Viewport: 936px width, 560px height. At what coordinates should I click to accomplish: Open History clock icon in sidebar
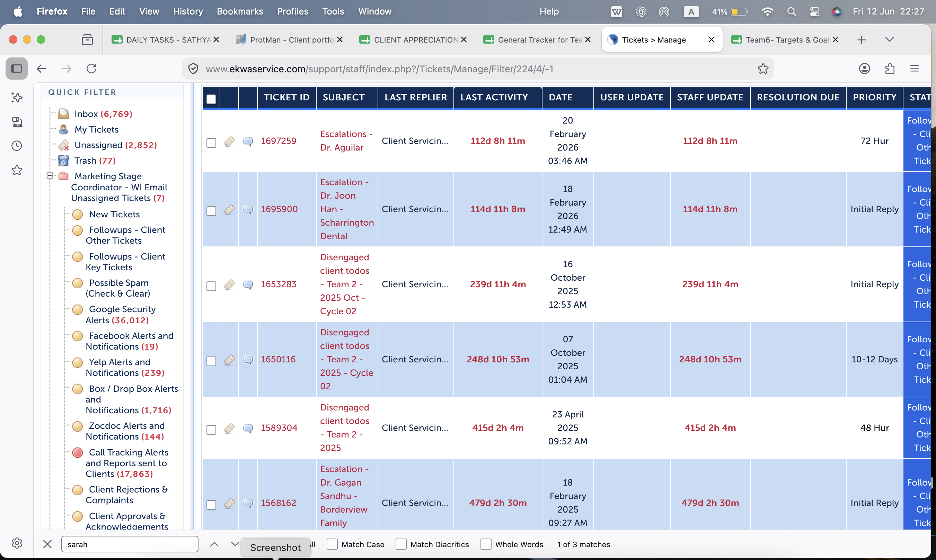[17, 146]
